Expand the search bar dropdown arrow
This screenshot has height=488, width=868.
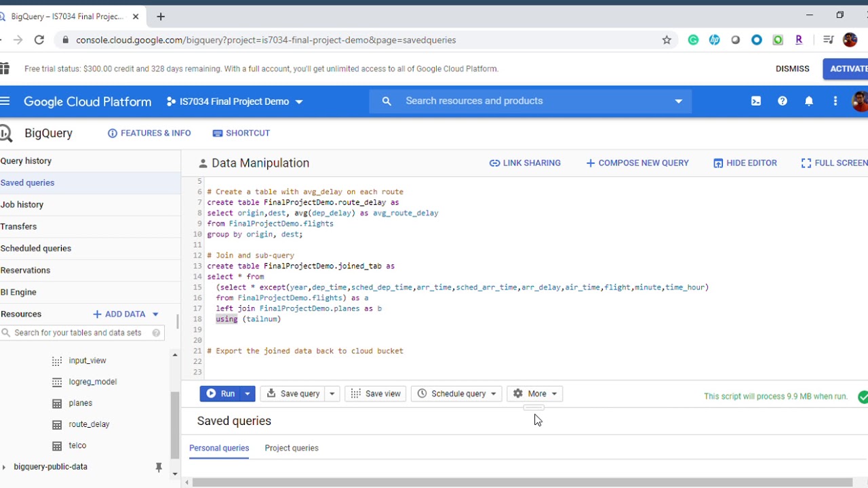[x=678, y=102]
